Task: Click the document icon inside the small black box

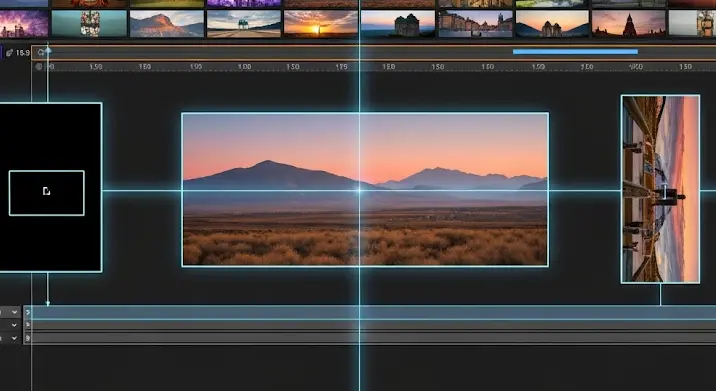Action: pos(46,191)
